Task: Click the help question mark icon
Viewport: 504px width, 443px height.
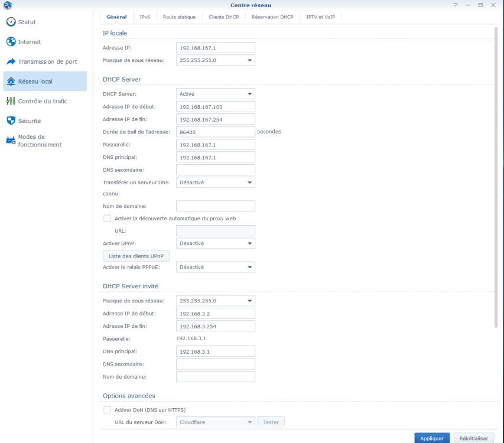Action: (x=456, y=5)
